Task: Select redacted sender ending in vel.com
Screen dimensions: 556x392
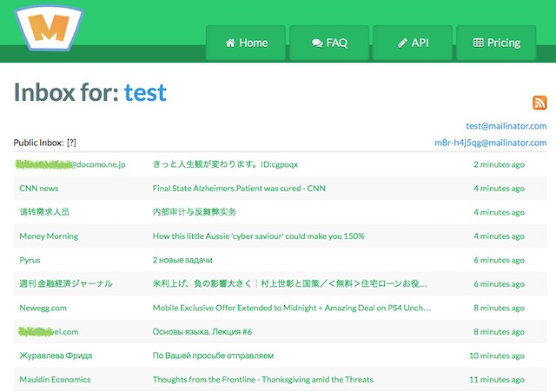Action: (49, 332)
